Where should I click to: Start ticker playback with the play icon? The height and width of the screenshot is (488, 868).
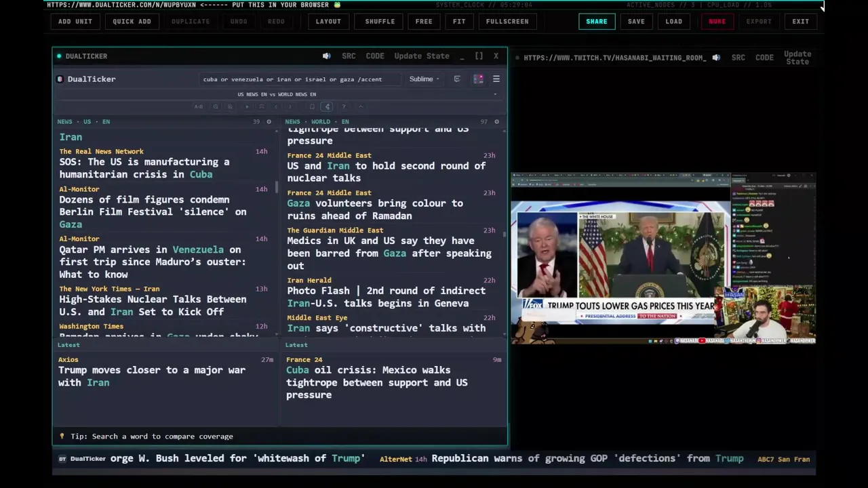click(247, 106)
